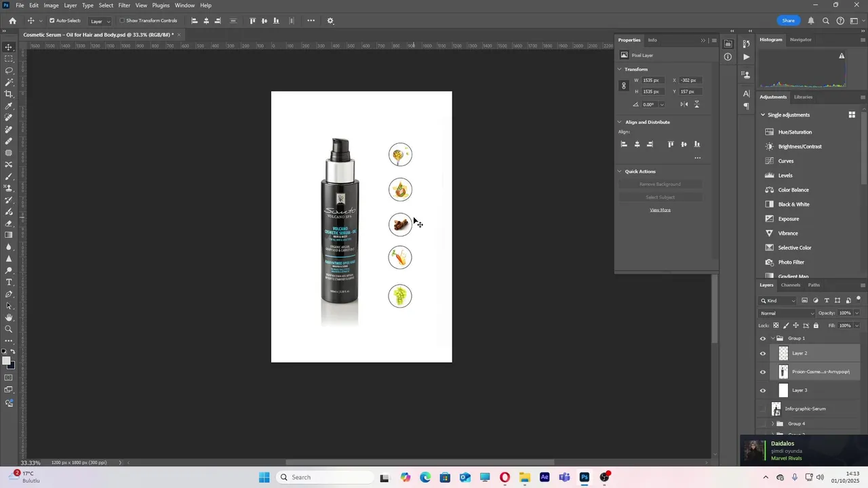Click the foreground color swatch
868x488 pixels.
click(6, 361)
